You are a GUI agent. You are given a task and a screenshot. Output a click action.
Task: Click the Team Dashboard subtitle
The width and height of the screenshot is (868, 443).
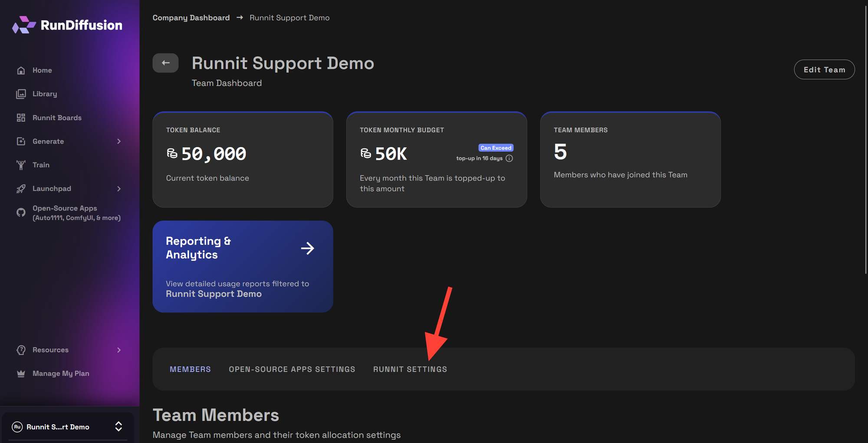pyautogui.click(x=227, y=83)
